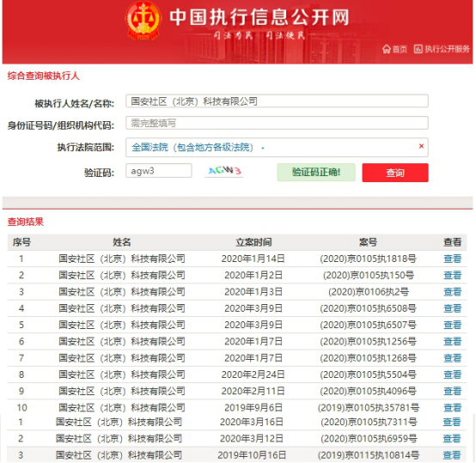476x463 pixels.
Task: Click the 验证码 input box
Action: pos(159,171)
